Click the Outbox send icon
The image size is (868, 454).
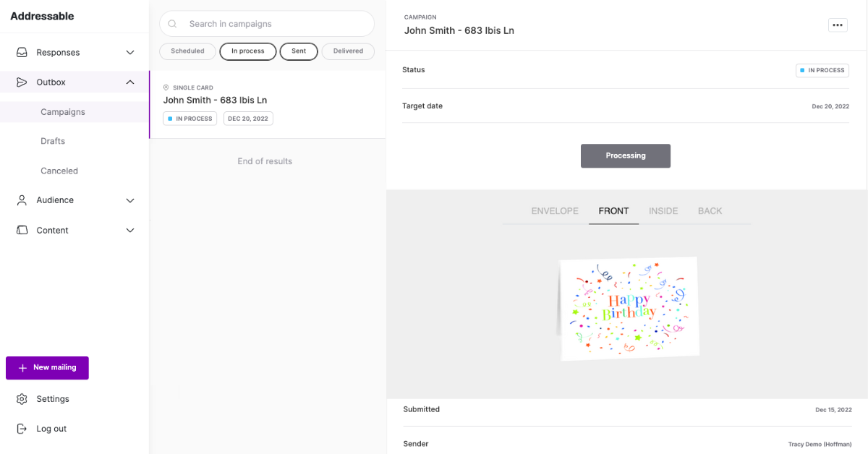(22, 82)
